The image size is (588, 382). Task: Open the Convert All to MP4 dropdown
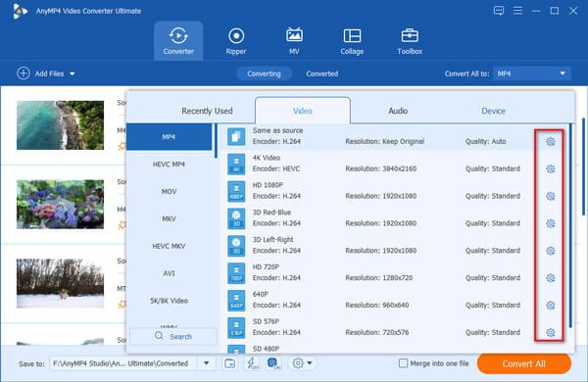pos(532,73)
